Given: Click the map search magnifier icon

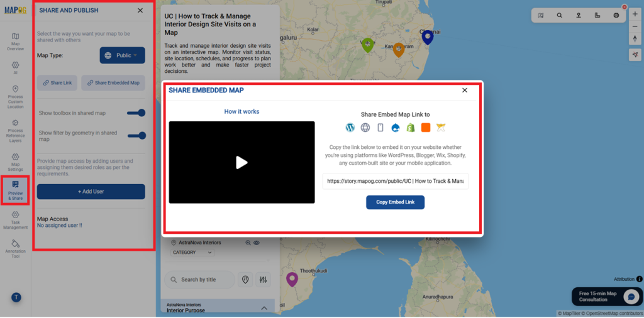Looking at the screenshot, I should 559,15.
